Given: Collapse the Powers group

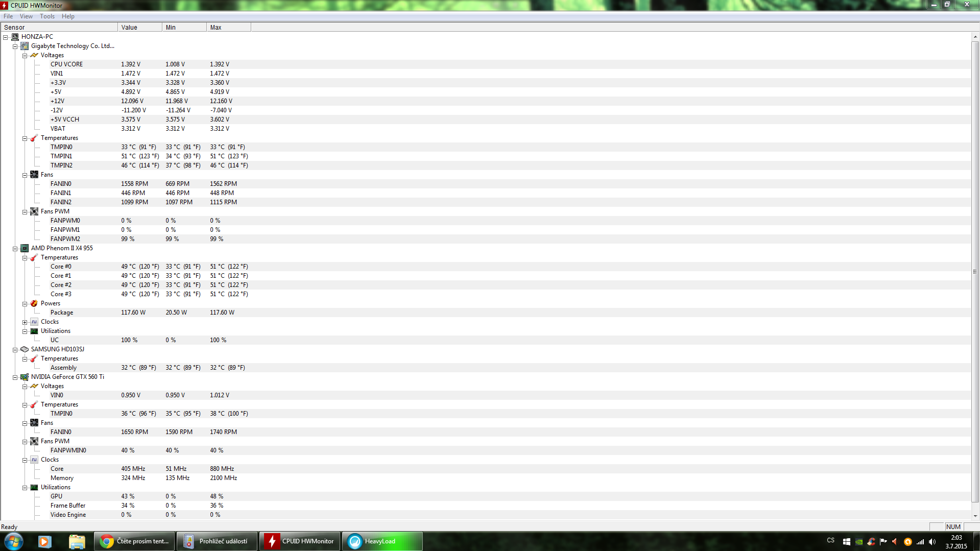Looking at the screenshot, I should click(x=25, y=304).
